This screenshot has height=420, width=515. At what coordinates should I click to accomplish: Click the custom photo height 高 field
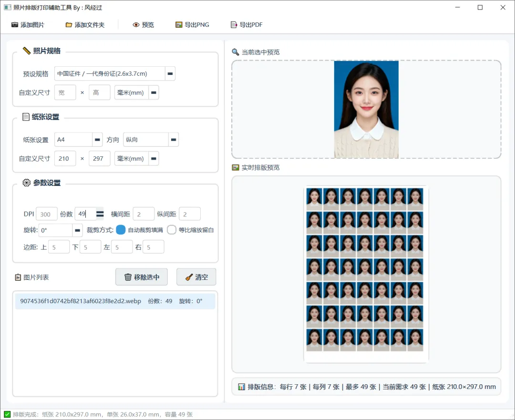[x=100, y=92]
